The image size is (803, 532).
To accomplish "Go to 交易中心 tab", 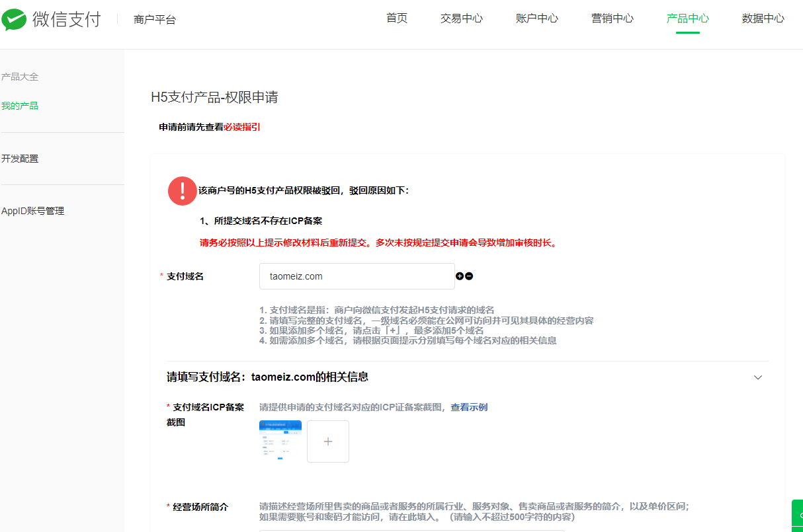I will pos(462,19).
